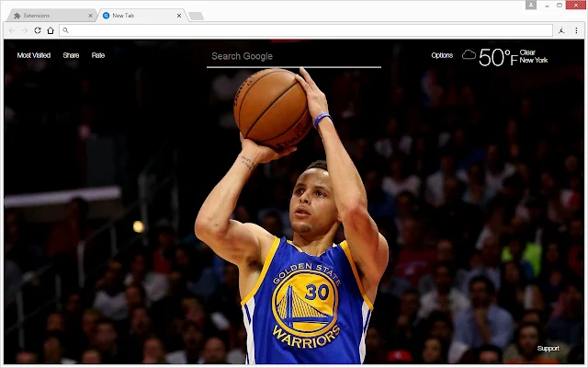Viewport: 588px width, 368px height.
Task: Click the address bar search icon
Action: [65, 30]
